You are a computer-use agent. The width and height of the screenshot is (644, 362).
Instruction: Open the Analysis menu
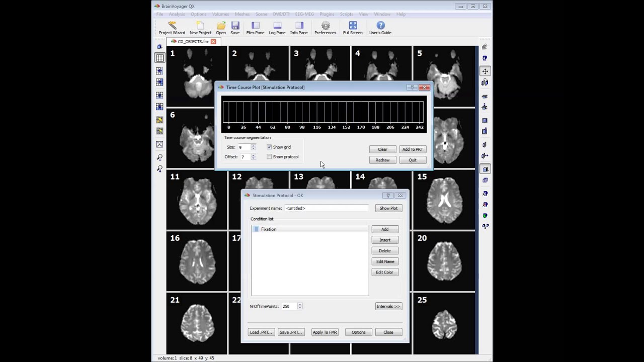(x=177, y=14)
